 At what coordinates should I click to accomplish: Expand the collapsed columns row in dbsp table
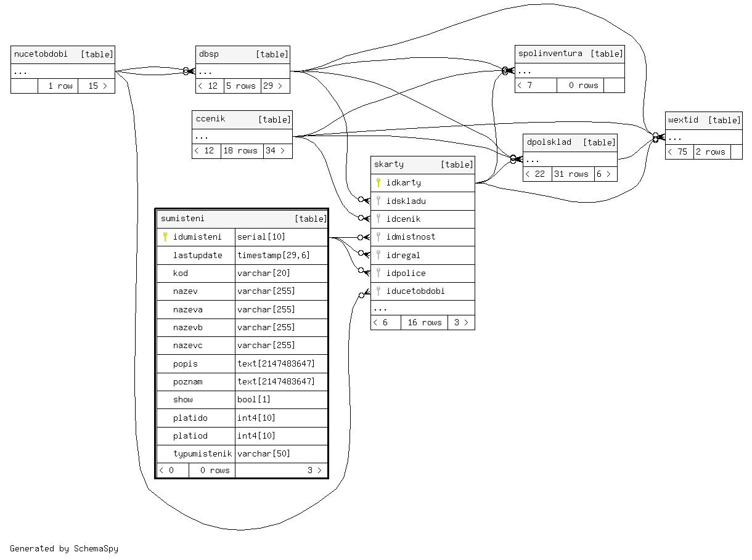tap(242, 71)
